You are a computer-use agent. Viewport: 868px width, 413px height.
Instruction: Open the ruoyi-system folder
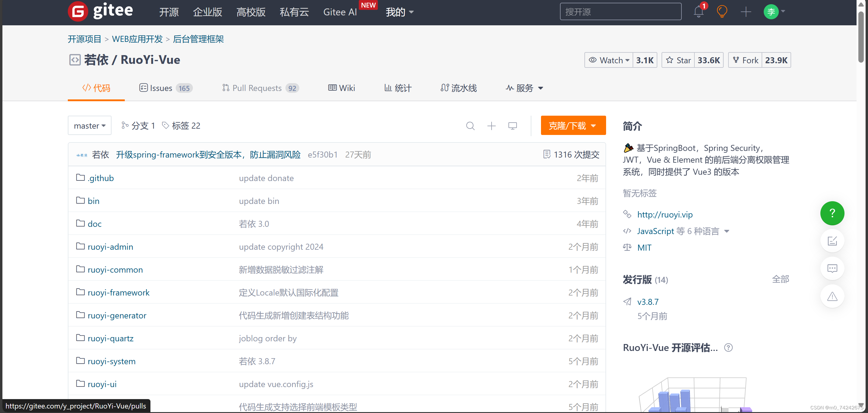[112, 361]
